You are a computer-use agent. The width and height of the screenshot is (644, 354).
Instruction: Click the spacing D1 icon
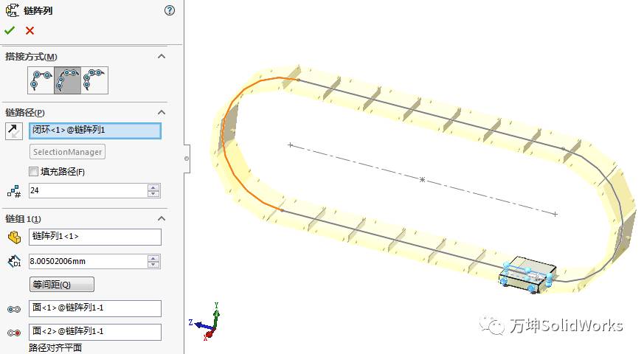(x=14, y=261)
